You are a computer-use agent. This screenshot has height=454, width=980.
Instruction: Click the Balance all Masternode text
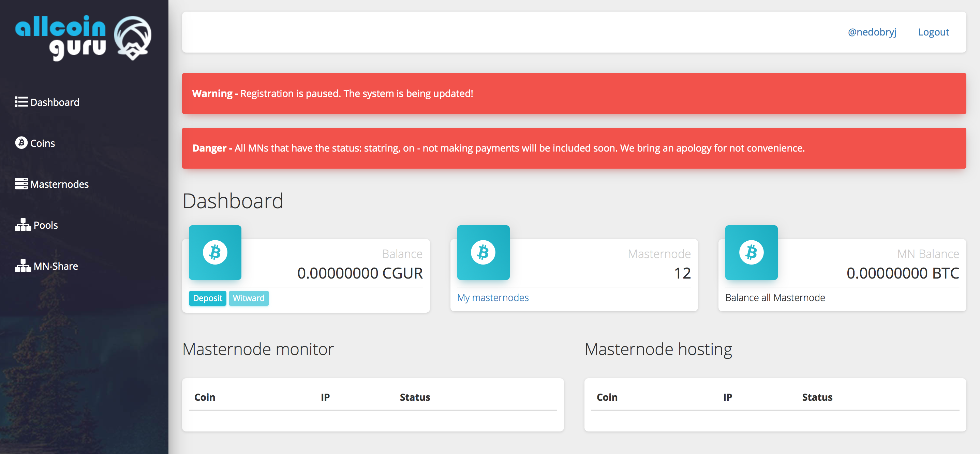click(775, 297)
